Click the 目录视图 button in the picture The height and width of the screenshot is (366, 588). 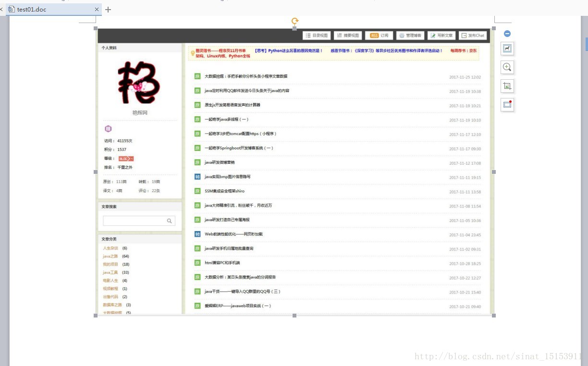point(317,36)
